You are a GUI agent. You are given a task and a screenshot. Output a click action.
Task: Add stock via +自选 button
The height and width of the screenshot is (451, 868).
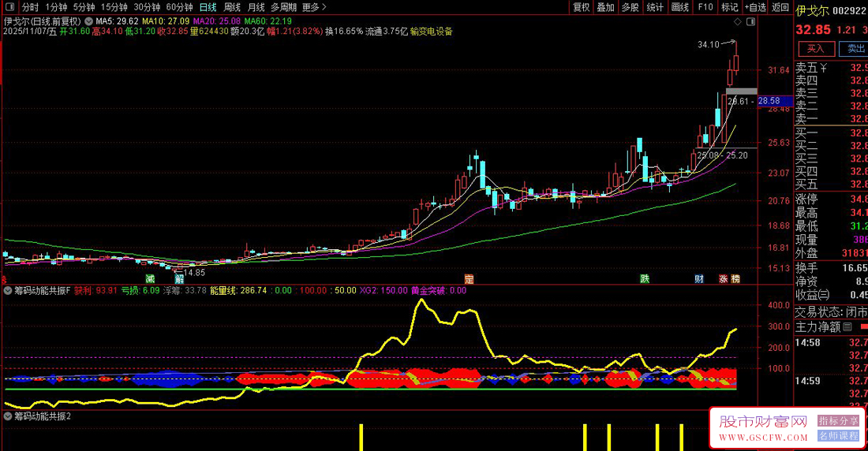pos(754,7)
